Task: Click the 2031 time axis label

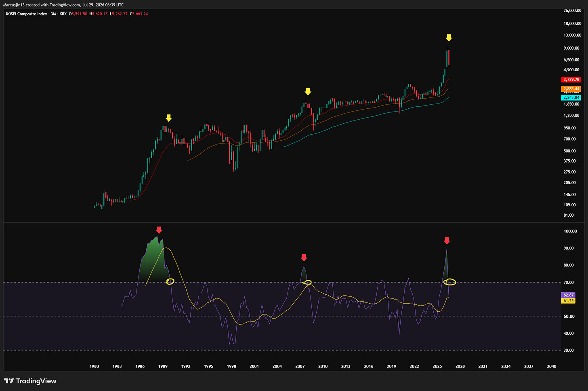Action: coord(483,366)
